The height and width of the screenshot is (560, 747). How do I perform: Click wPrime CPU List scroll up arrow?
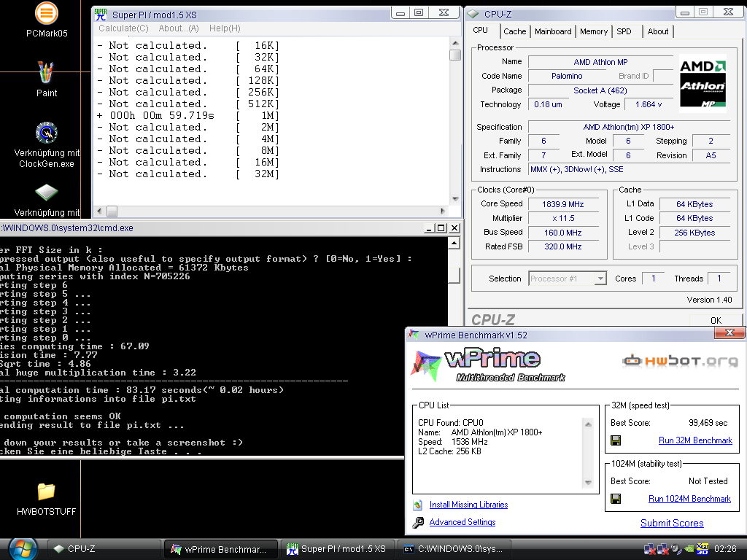tap(588, 424)
